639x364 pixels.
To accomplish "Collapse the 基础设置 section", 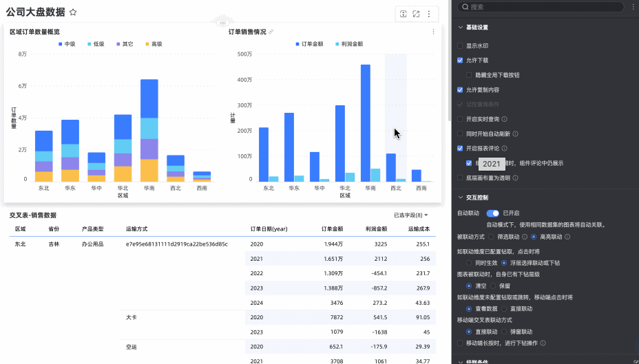I will click(461, 28).
